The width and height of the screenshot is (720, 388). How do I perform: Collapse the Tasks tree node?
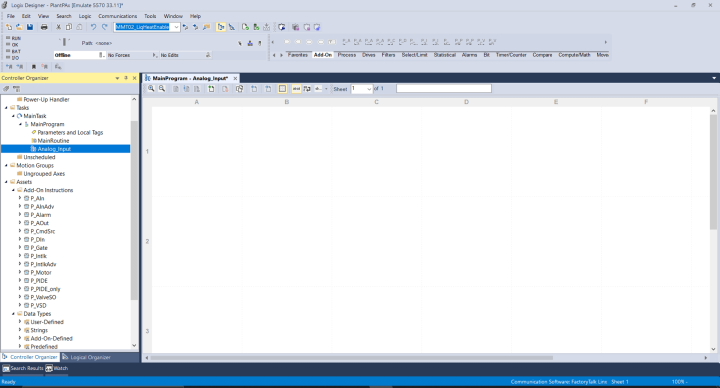tap(6, 107)
